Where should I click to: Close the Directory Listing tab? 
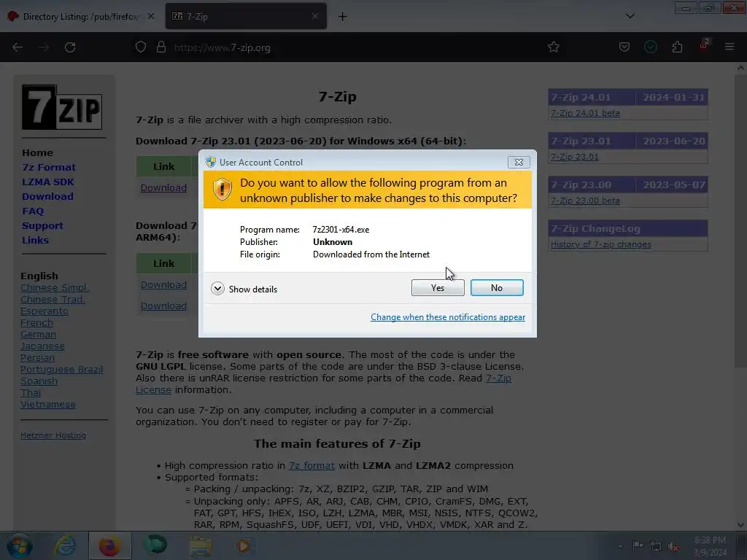[x=150, y=16]
